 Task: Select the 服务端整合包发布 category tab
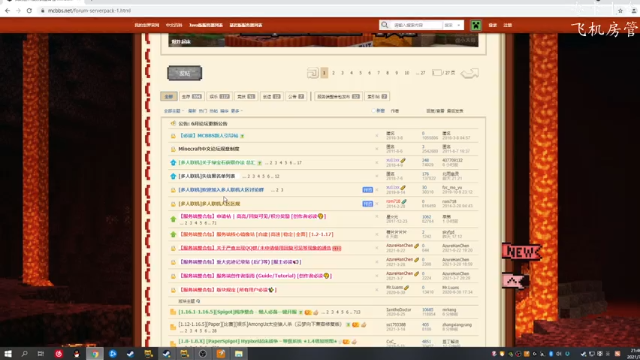pos(338,96)
